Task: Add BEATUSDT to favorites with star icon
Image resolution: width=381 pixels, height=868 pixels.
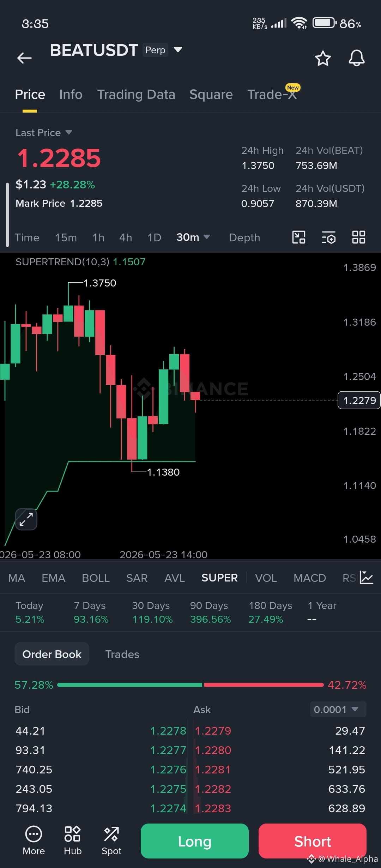Action: (322, 58)
